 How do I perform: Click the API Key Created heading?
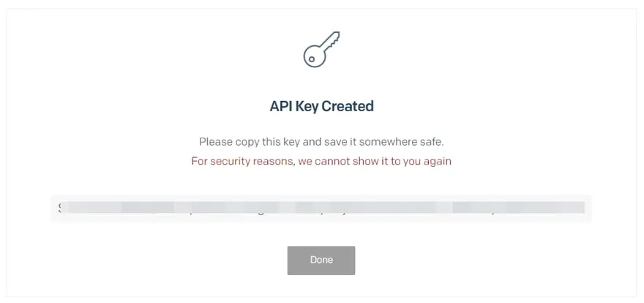pyautogui.click(x=321, y=106)
